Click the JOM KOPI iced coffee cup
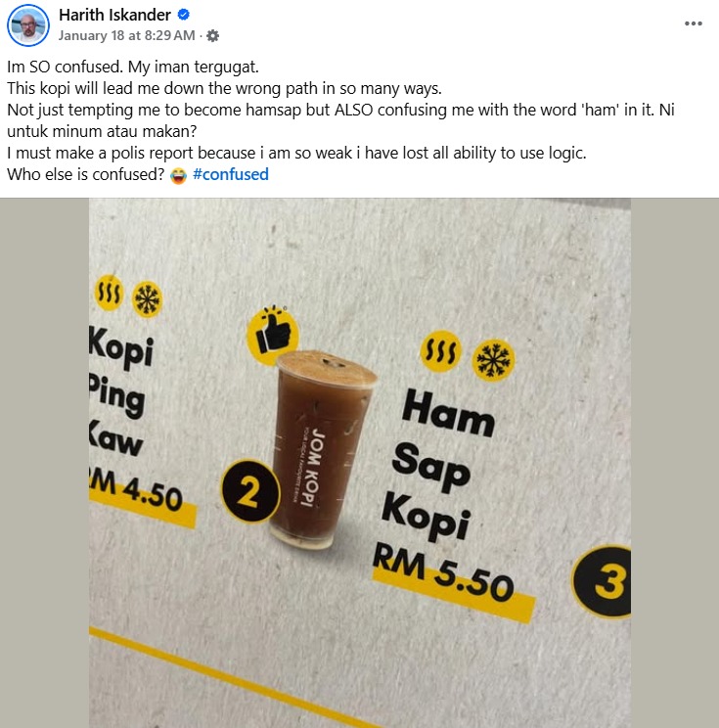The height and width of the screenshot is (728, 719). 322,448
